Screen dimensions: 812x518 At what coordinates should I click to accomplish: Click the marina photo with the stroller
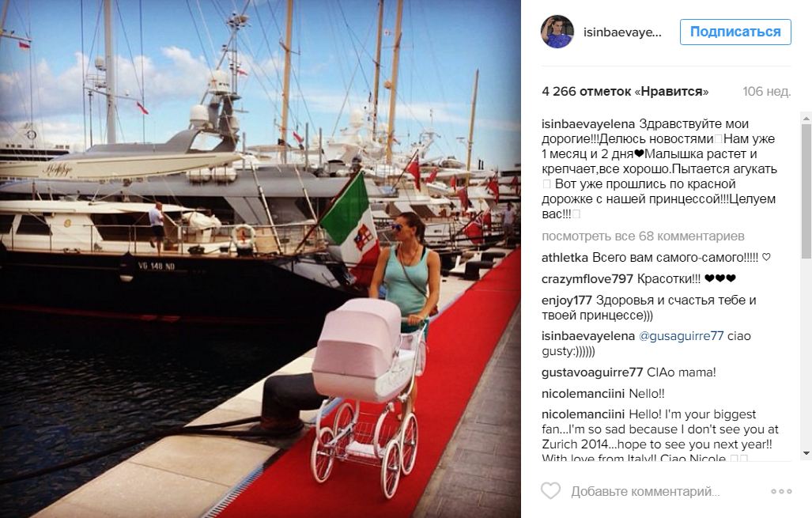coord(260,259)
